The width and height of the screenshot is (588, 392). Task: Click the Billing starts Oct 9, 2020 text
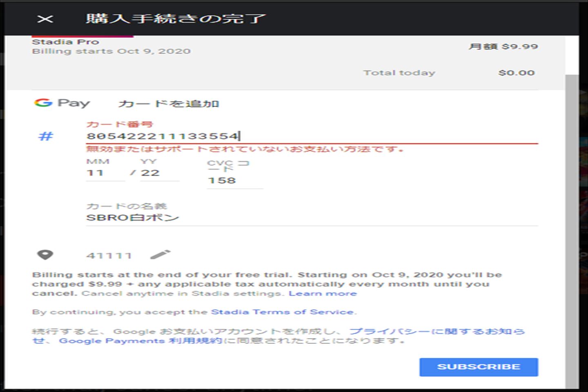(x=111, y=51)
